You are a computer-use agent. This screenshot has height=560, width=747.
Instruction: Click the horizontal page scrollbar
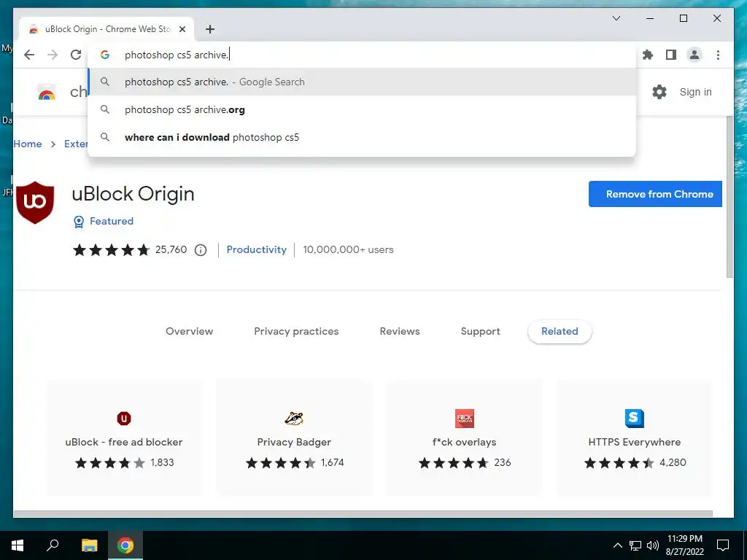click(363, 514)
